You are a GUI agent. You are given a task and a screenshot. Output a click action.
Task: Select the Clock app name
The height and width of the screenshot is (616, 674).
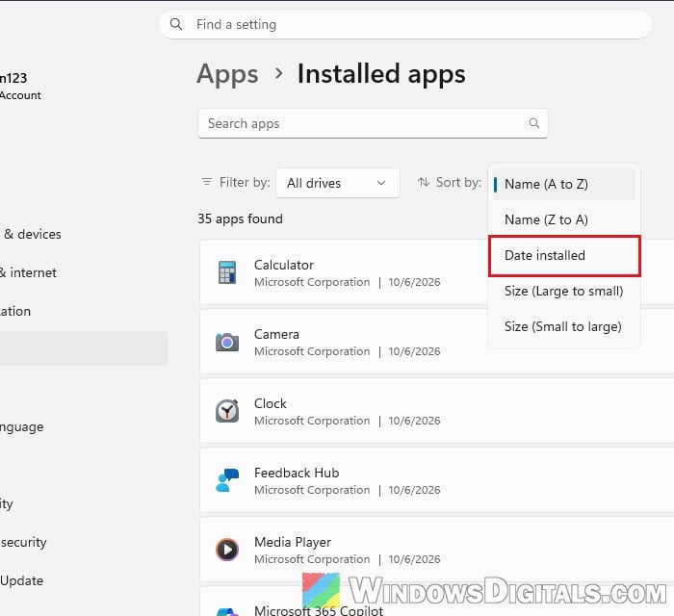click(x=270, y=404)
